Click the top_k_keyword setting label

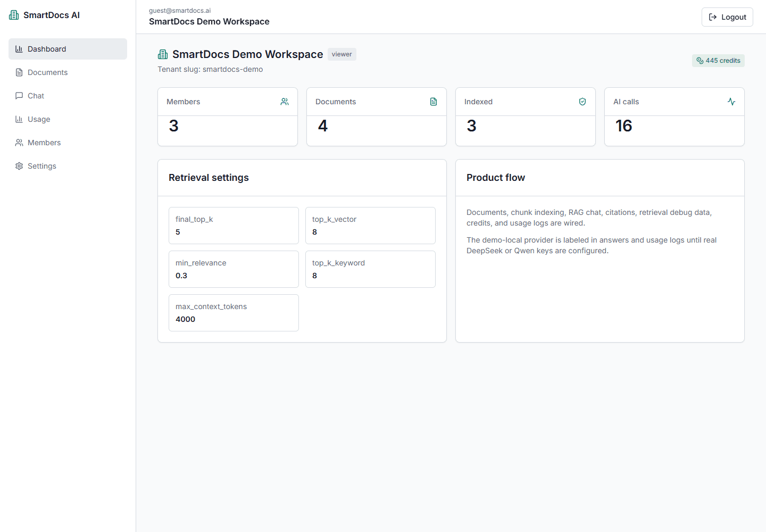pos(338,263)
